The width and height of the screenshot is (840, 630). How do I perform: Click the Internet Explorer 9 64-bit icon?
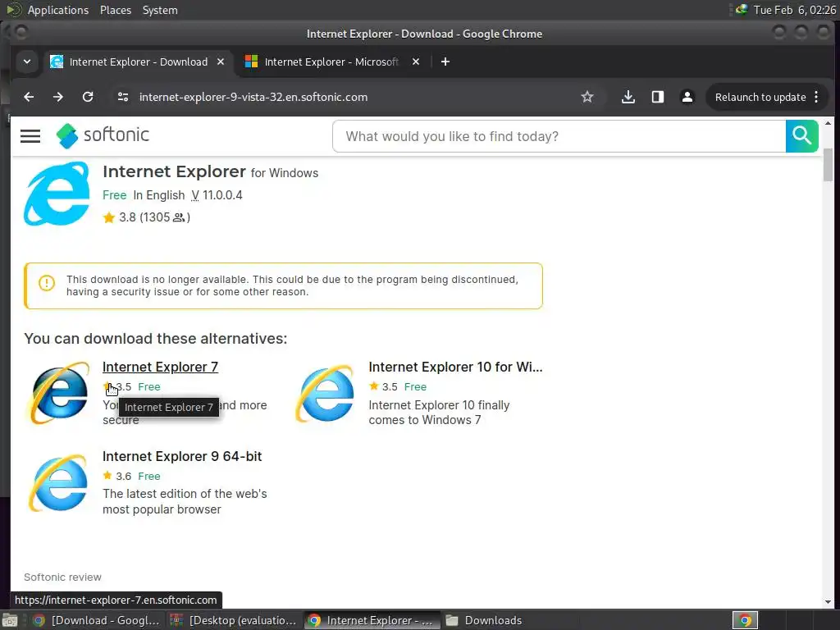(58, 482)
